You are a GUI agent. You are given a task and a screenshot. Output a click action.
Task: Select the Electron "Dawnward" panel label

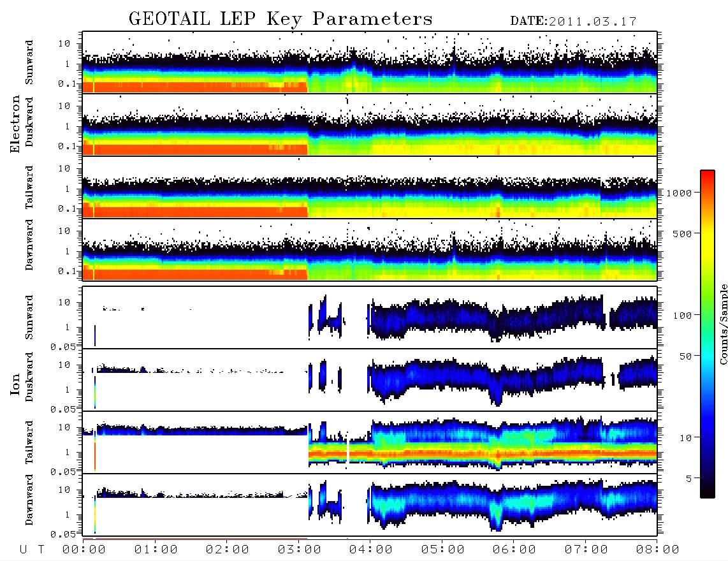point(29,245)
